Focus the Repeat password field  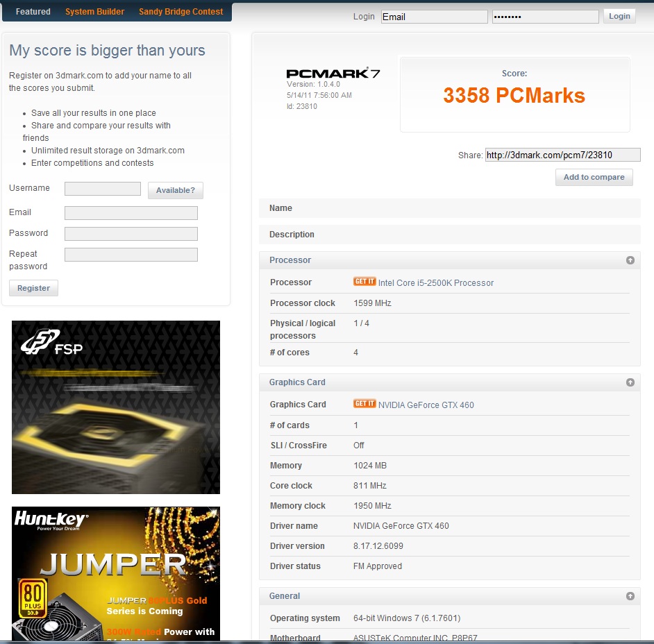(131, 255)
